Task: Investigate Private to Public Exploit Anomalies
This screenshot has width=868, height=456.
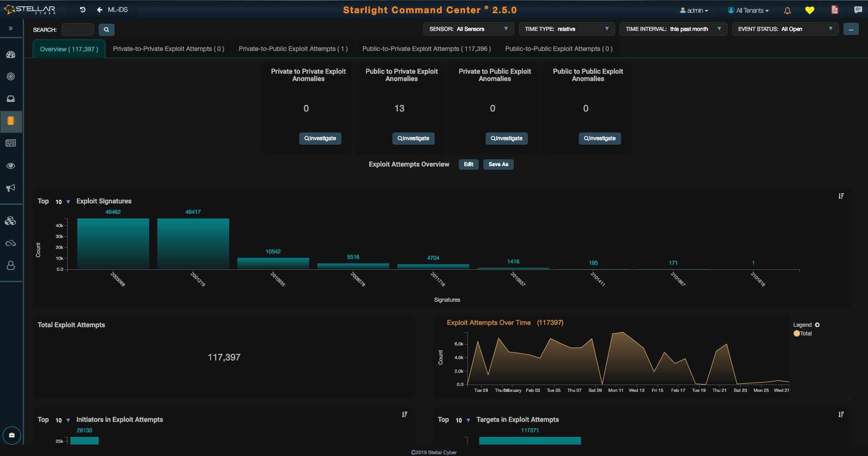Action: coord(507,138)
